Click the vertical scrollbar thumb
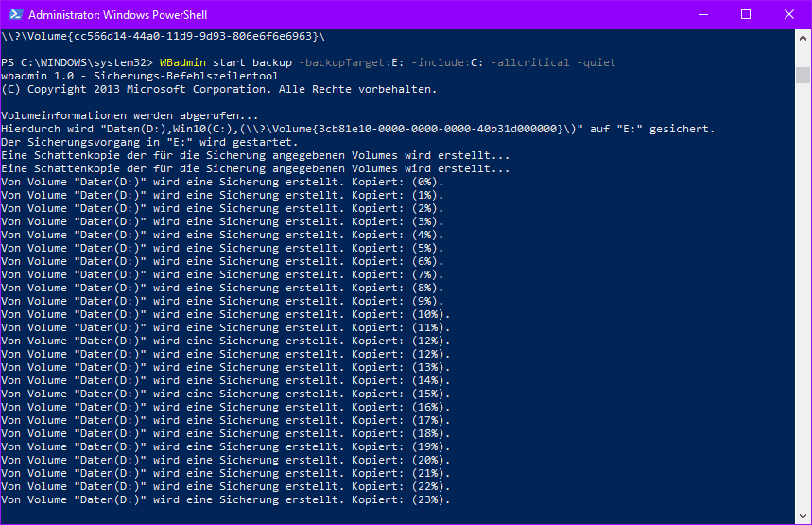Screen dimensions: 812x525 click(803, 75)
